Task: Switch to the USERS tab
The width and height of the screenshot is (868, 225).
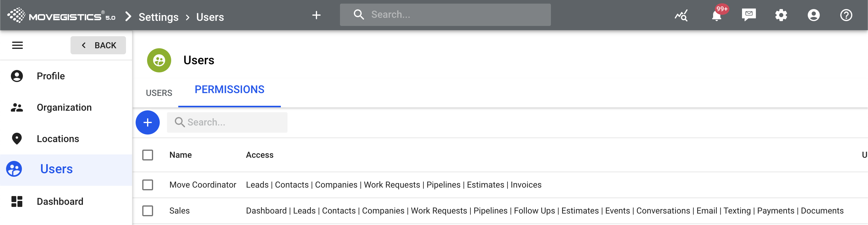Action: click(x=159, y=93)
